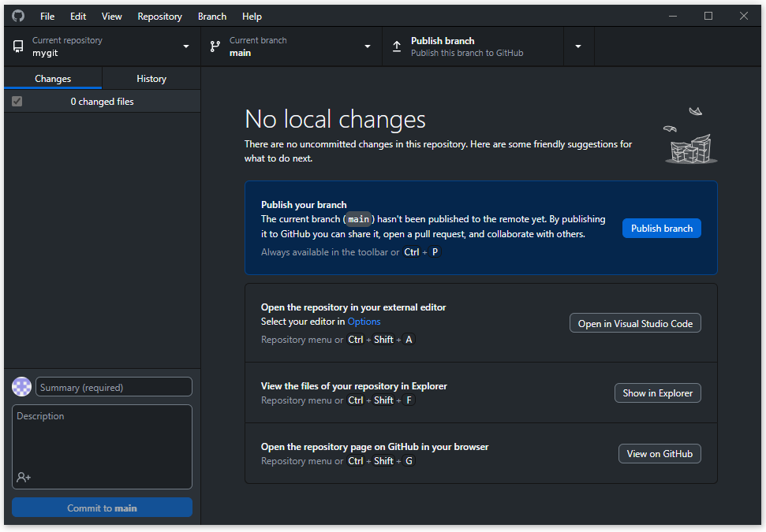Click the Publish branch upload arrow icon
This screenshot has width=766, height=532.
point(397,47)
